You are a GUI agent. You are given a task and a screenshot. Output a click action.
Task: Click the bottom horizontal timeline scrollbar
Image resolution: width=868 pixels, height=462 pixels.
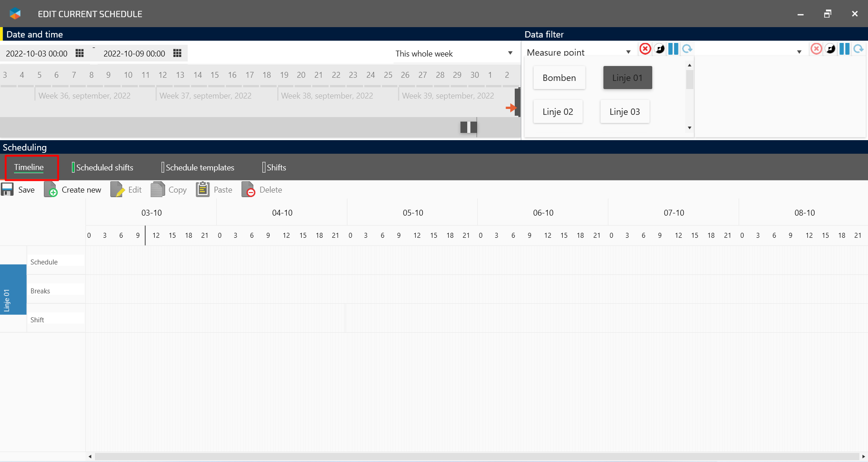point(475,457)
